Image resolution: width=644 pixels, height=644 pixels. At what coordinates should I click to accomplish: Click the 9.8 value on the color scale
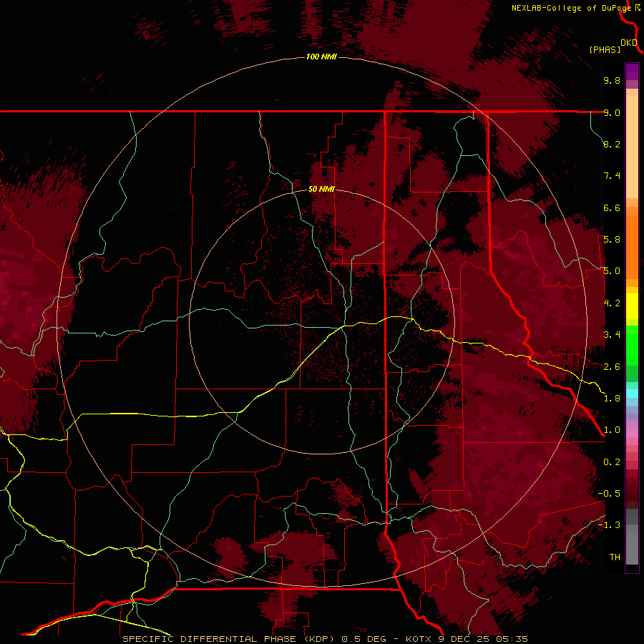[x=612, y=80]
